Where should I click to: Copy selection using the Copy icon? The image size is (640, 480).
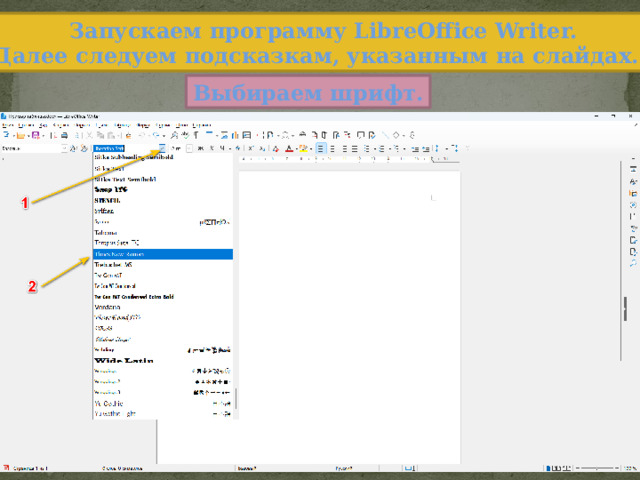100,135
